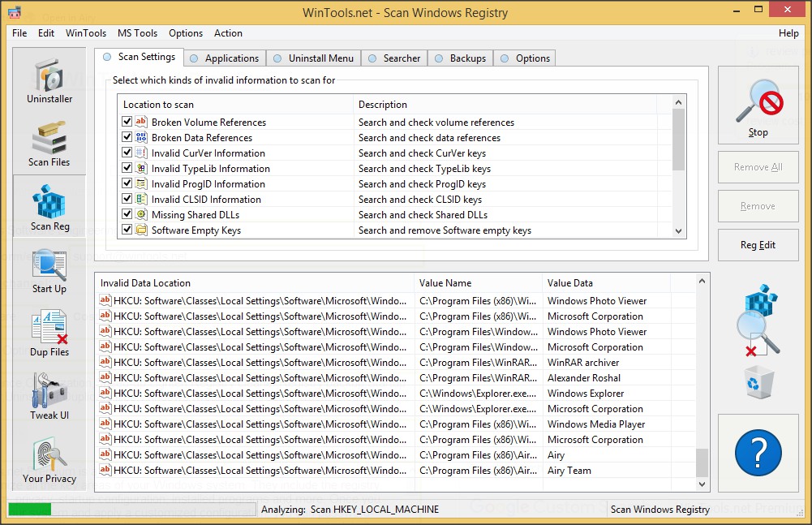Open the Action menu
812x525 pixels.
229,33
